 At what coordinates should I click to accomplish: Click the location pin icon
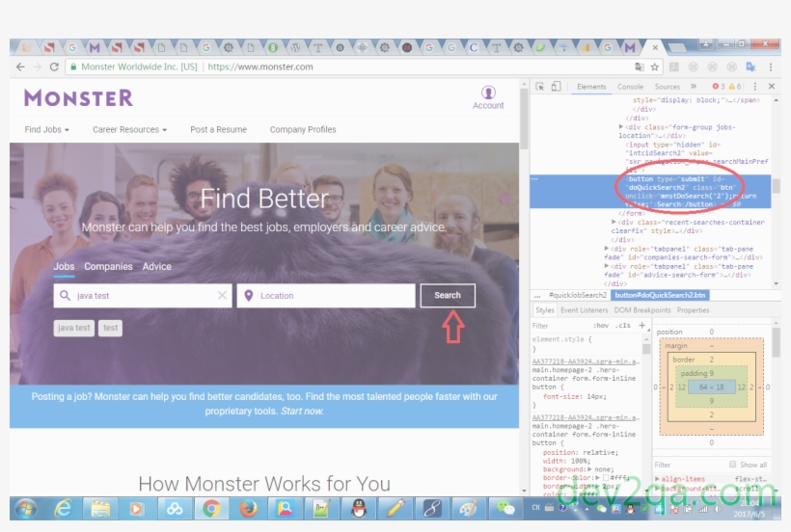(248, 296)
